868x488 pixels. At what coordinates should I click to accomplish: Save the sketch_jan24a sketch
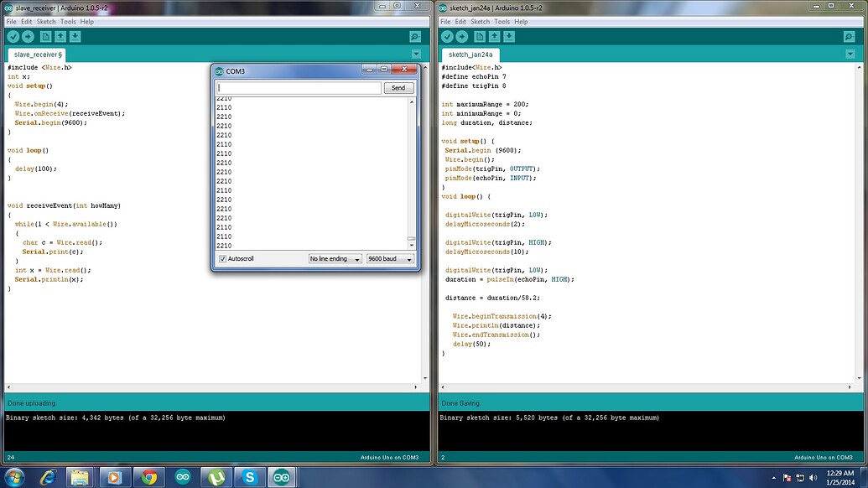509,36
